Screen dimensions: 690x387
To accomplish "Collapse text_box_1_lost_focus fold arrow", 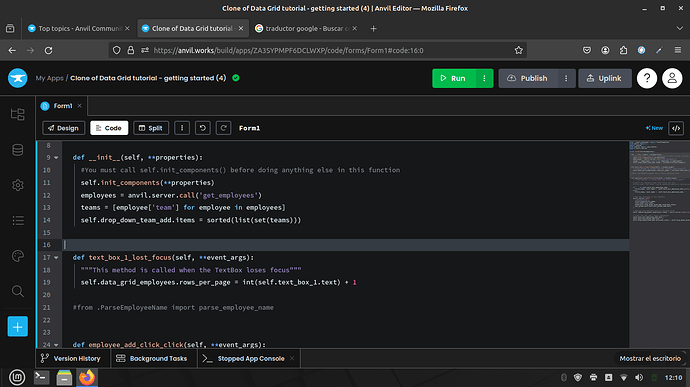I will 56,258.
